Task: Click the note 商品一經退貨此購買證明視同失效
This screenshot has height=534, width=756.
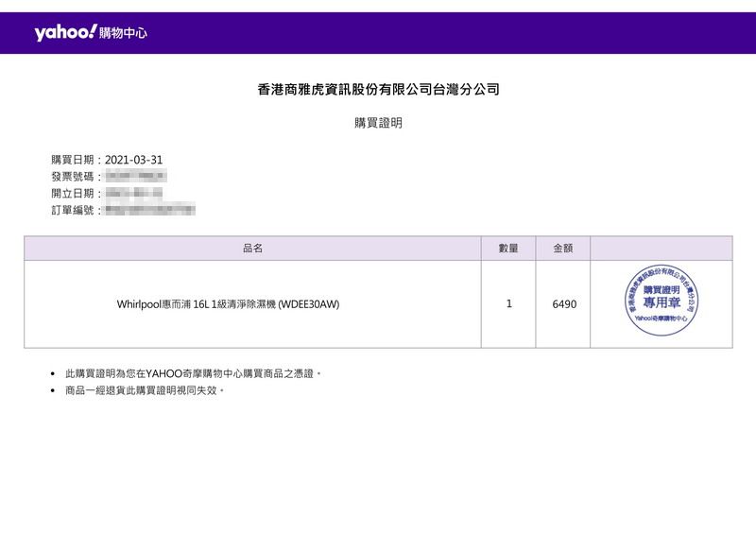Action: click(x=145, y=390)
